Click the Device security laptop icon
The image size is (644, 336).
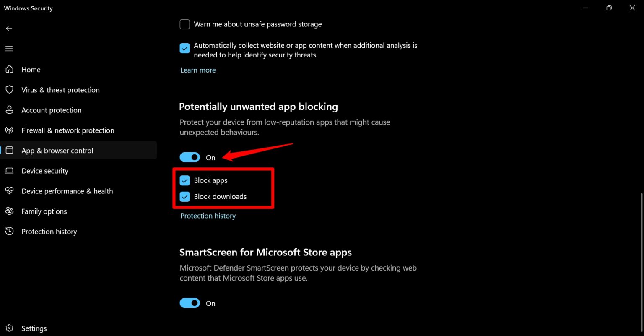coord(9,171)
